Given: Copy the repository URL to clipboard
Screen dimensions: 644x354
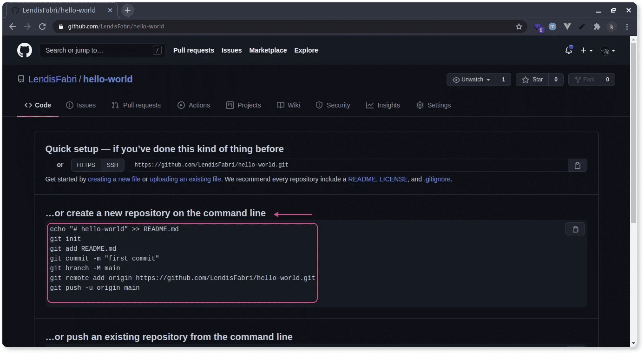Looking at the screenshot, I should pos(578,165).
